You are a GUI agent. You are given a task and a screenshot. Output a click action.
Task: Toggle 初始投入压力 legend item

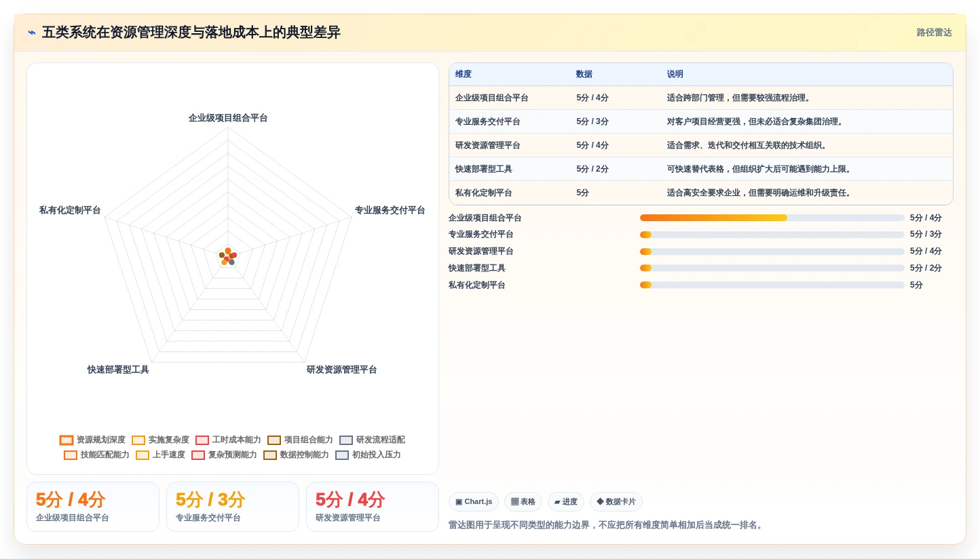(x=368, y=455)
